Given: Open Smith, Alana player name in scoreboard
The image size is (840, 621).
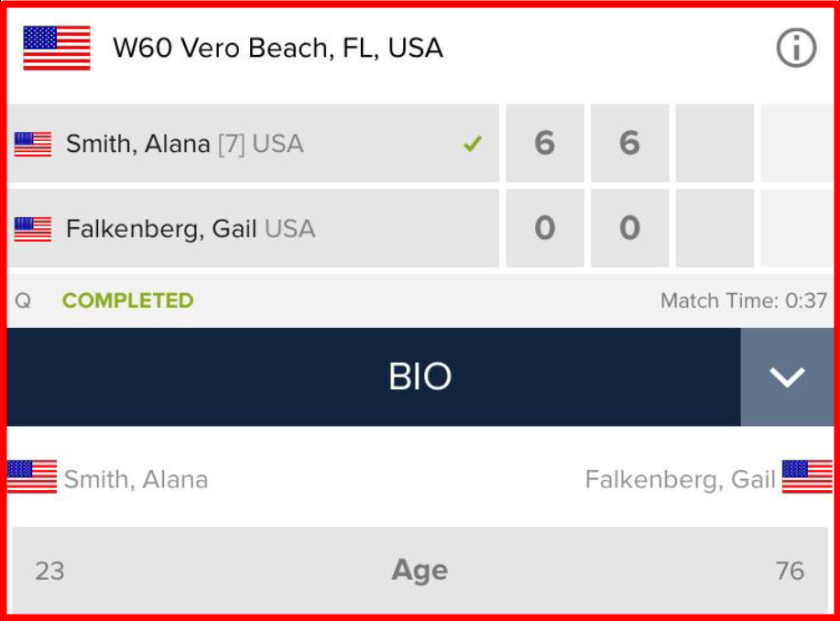Looking at the screenshot, I should point(138,144).
